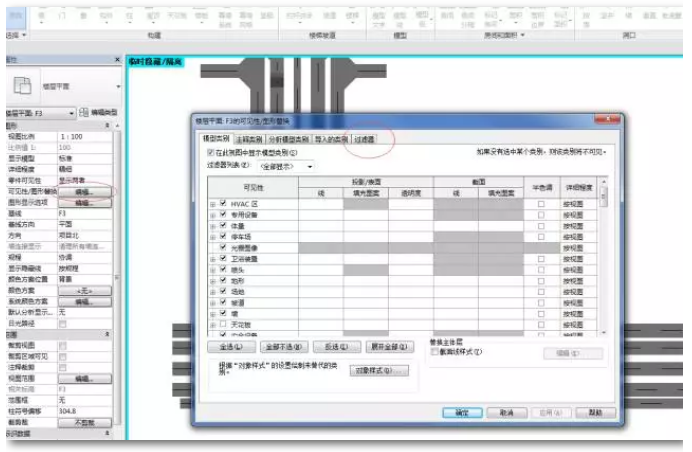
Task: Click 编辑 button for 视图范围
Action: pyautogui.click(x=85, y=378)
